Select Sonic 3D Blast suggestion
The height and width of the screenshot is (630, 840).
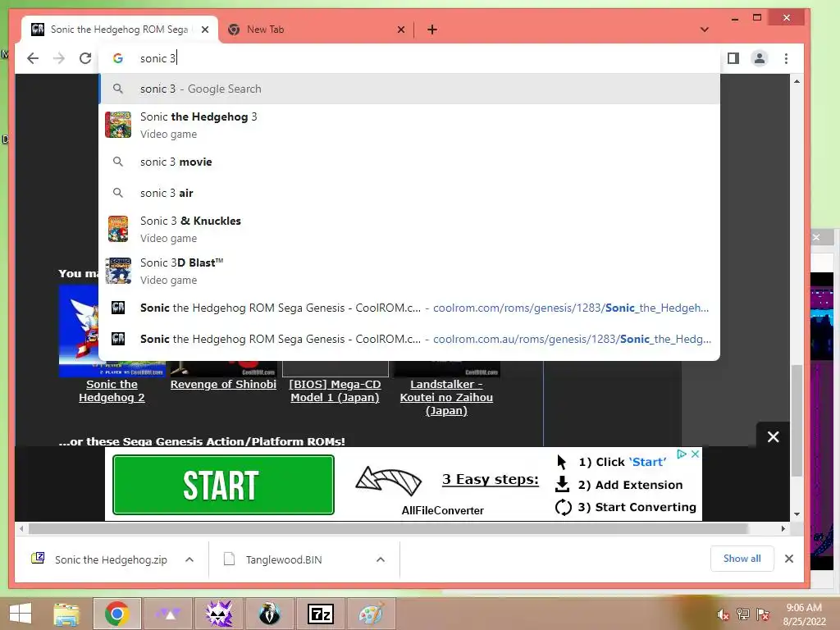409,271
